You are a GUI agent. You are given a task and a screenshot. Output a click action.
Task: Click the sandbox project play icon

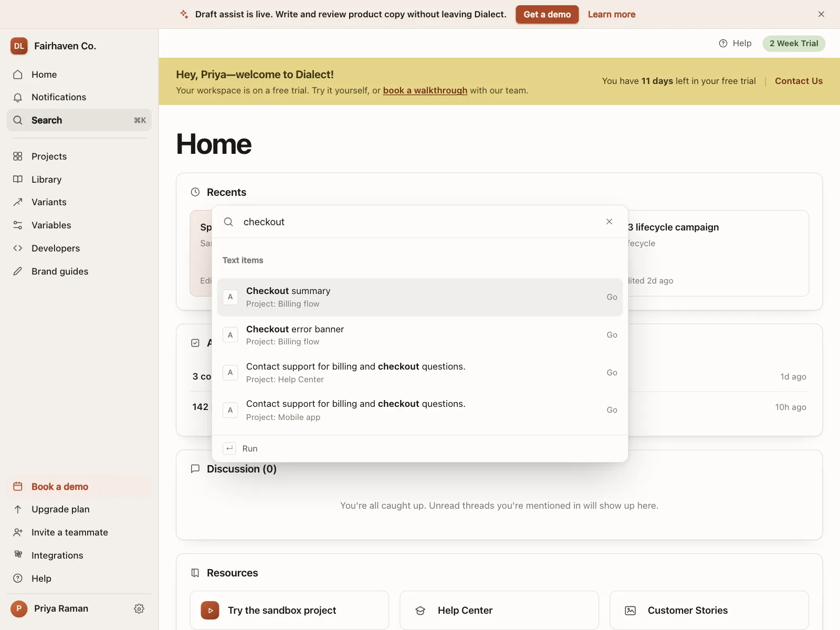pos(210,610)
